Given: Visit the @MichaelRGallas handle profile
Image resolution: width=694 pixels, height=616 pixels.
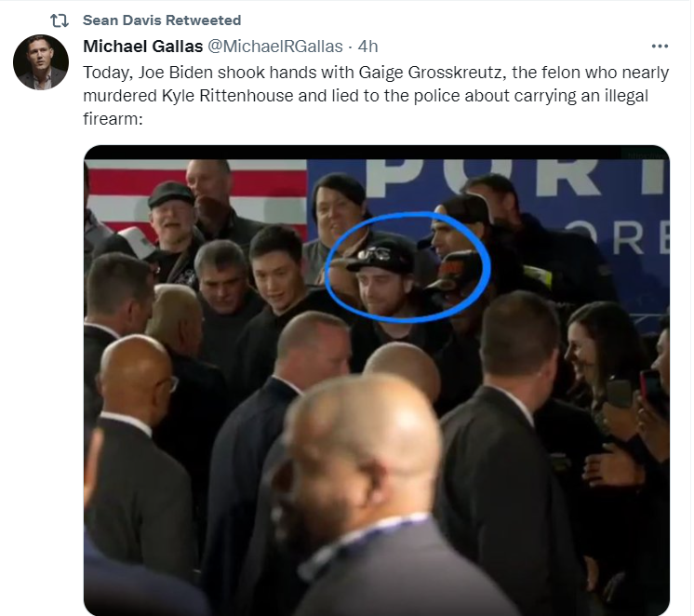Looking at the screenshot, I should coord(275,46).
